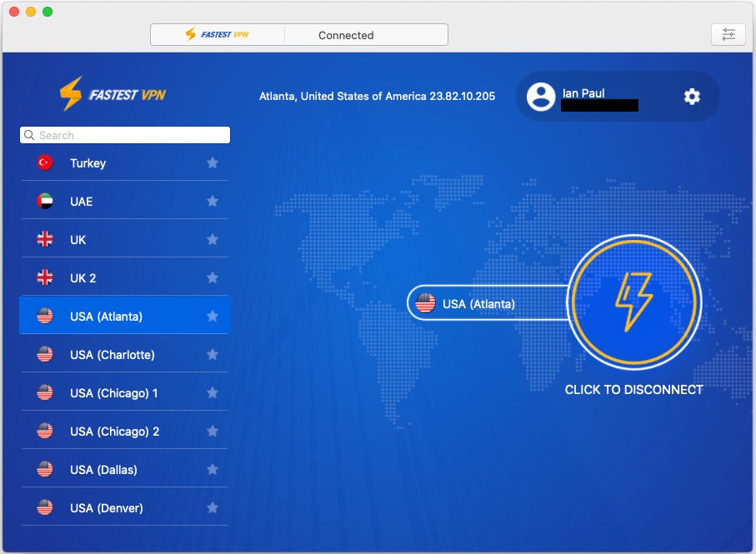Maximize window with green button
This screenshot has height=554, width=756.
coord(48,12)
